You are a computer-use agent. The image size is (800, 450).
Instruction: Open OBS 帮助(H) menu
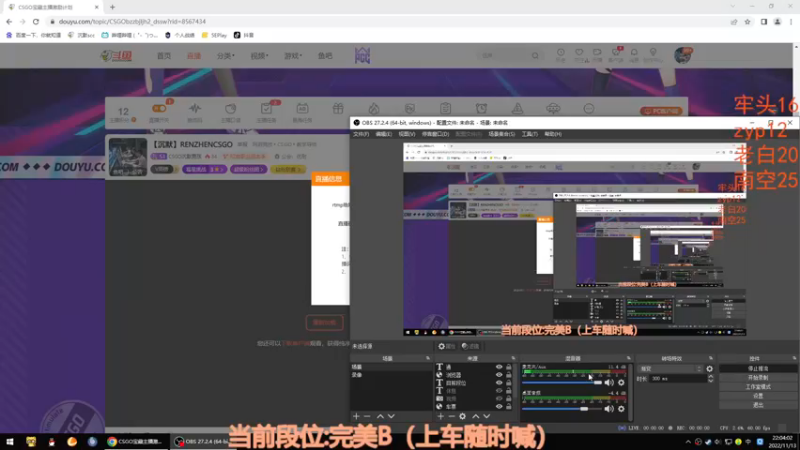[x=553, y=134]
